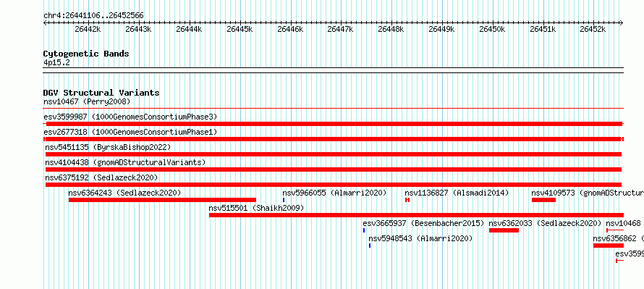Select the nsv6356862 variant red bar

(609, 246)
